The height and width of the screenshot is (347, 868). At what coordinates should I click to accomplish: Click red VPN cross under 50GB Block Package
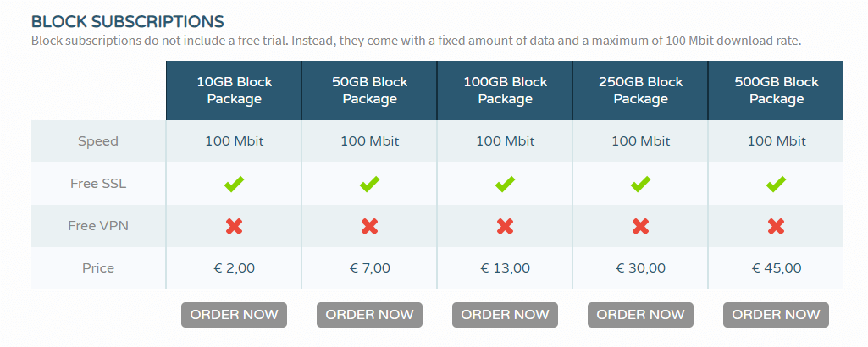tap(369, 226)
